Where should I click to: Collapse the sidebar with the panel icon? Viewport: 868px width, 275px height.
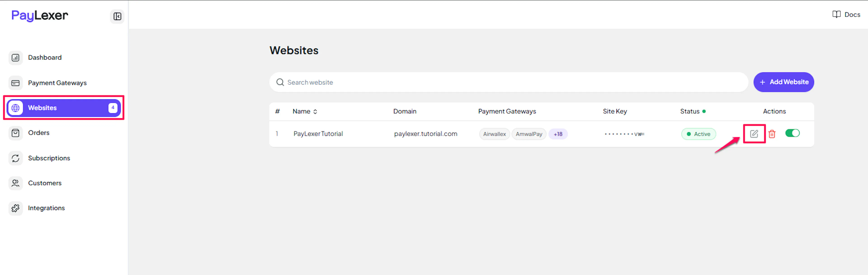pos(117,16)
